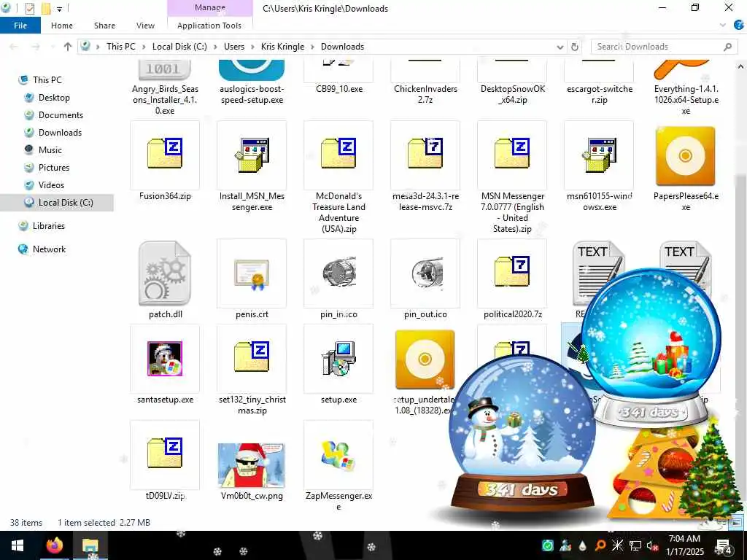
Task: Click the Properties quick access toolbar icon
Action: pyautogui.click(x=29, y=8)
